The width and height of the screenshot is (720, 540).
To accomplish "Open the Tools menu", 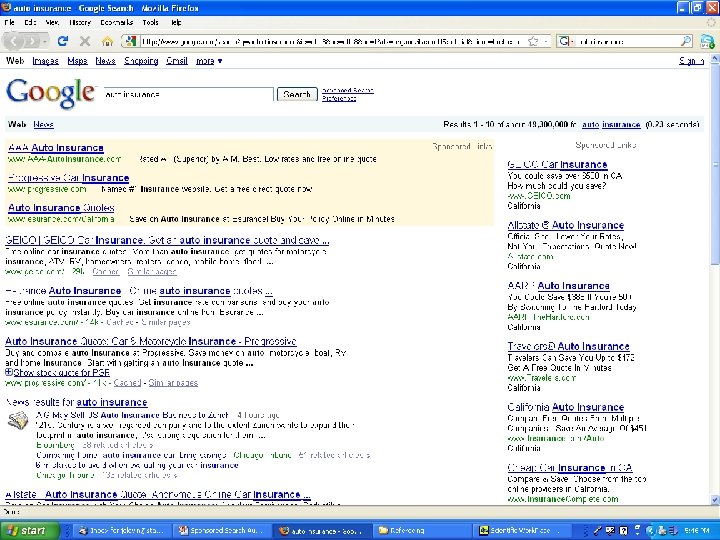I will coord(150,22).
